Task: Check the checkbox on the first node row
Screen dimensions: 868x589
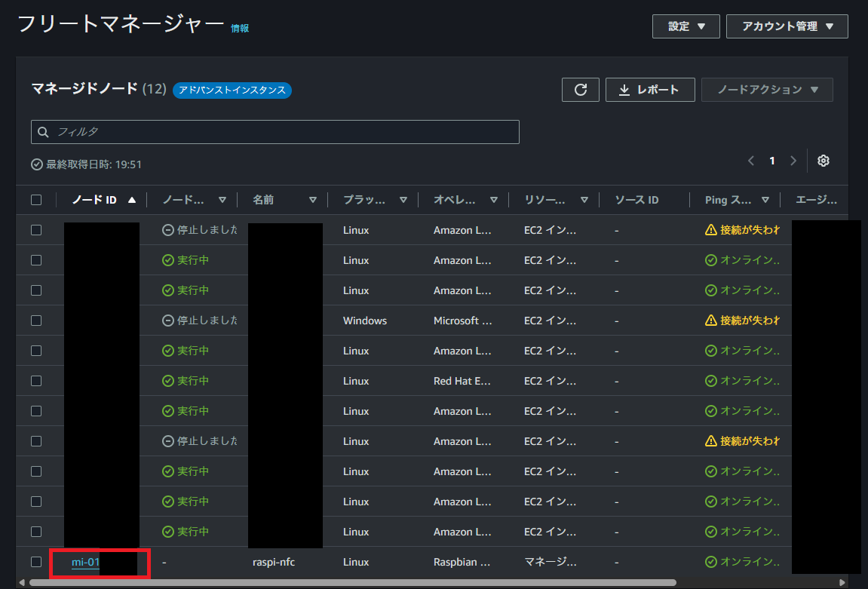Action: (35, 229)
